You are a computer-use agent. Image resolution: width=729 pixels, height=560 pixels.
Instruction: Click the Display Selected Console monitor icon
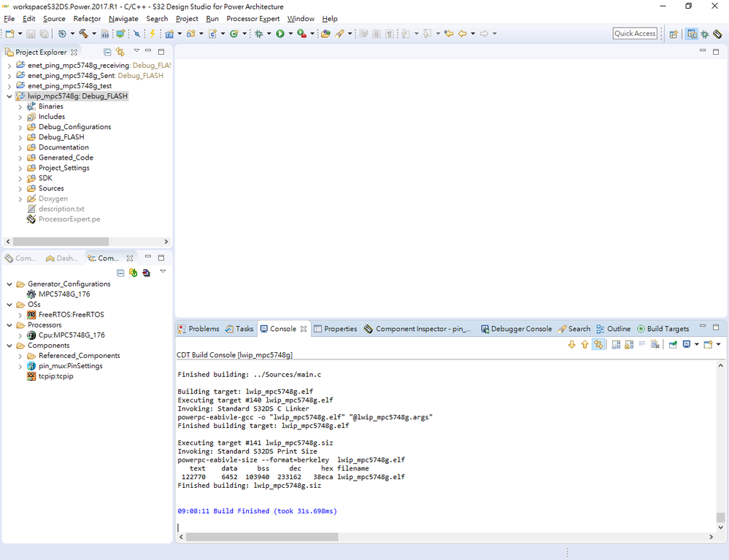click(x=686, y=344)
